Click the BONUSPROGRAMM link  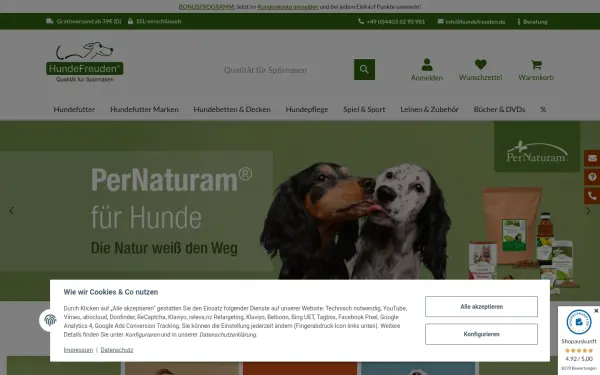206,7
